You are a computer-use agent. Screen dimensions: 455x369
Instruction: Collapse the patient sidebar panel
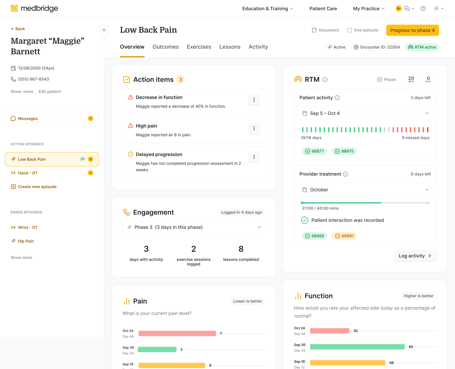[x=104, y=30]
